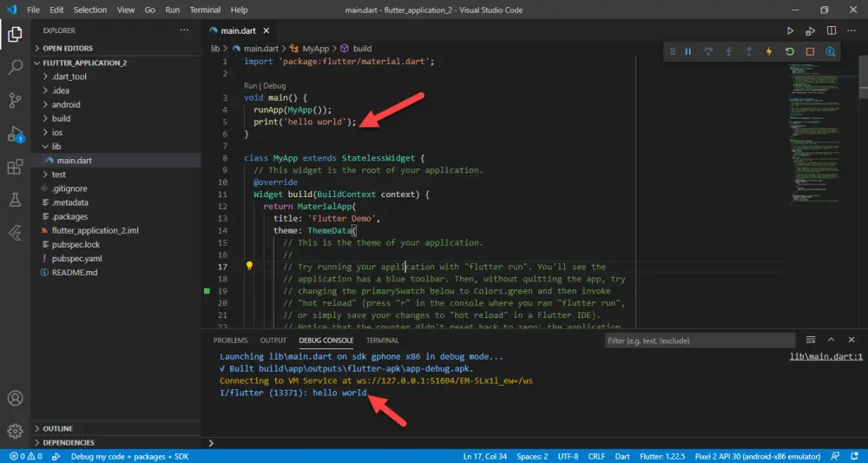Expand the test folder

(115, 175)
